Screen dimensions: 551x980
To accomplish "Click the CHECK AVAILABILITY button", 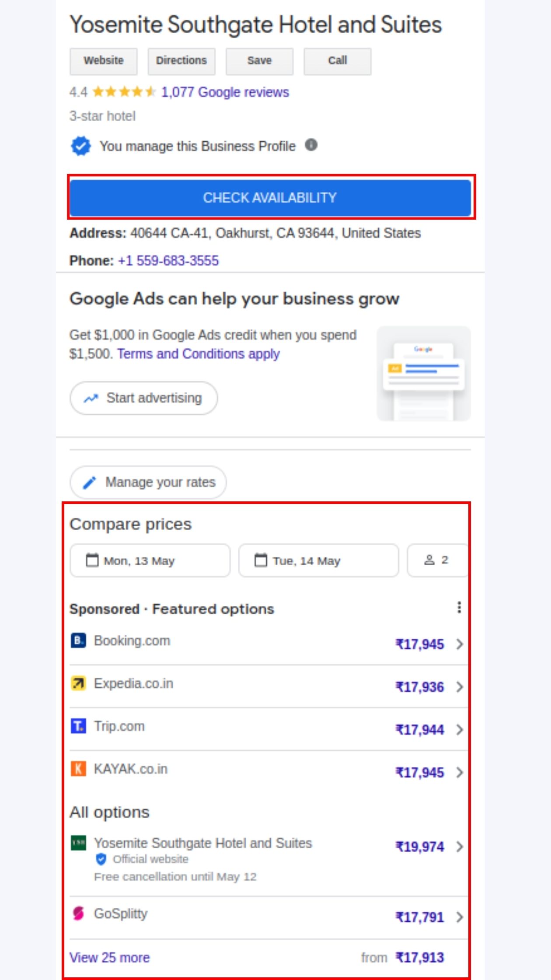I will tap(270, 198).
